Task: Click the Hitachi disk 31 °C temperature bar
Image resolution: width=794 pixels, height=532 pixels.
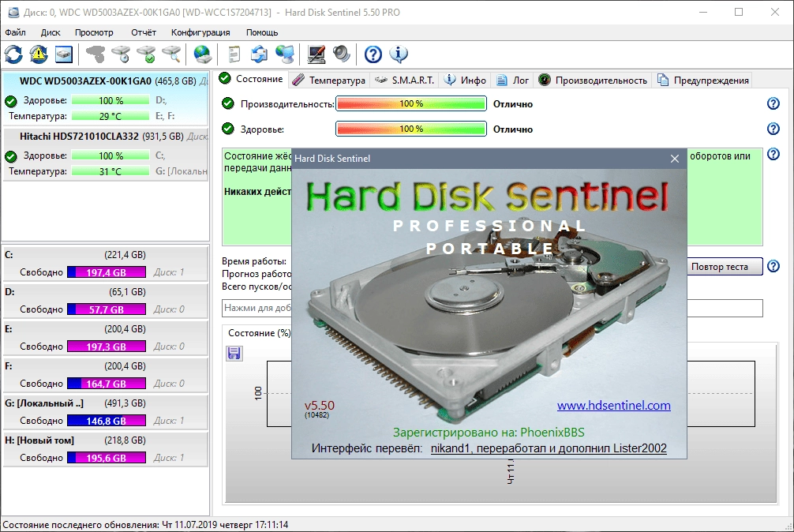Action: [110, 171]
